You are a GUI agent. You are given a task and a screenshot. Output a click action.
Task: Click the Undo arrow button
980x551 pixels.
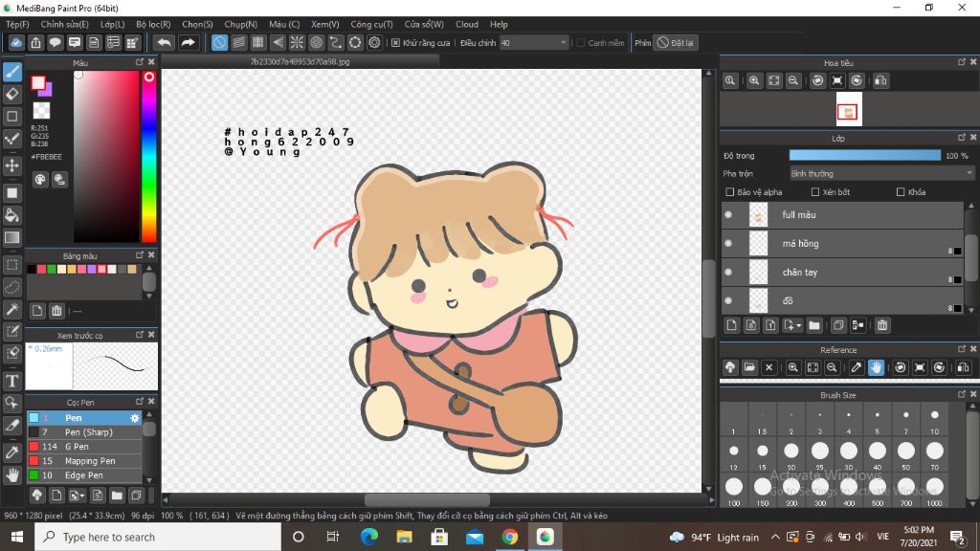164,42
